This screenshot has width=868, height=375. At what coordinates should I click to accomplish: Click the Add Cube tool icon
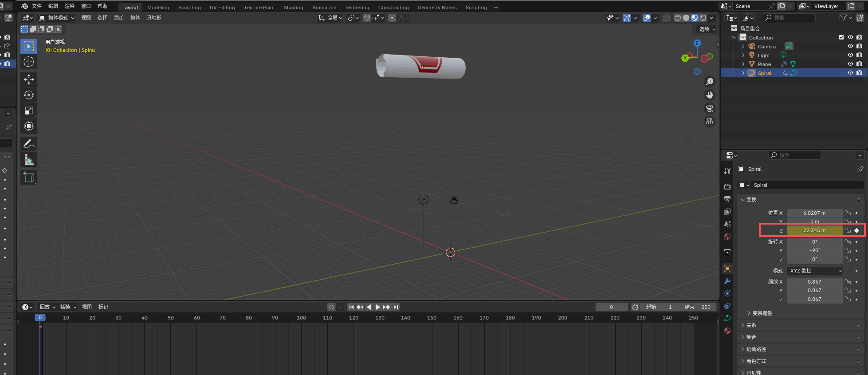[x=29, y=178]
